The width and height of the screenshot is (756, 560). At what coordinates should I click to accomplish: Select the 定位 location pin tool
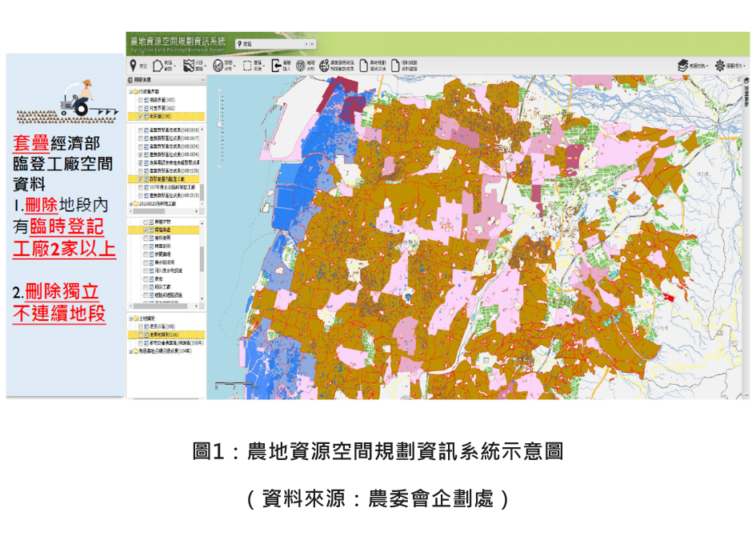coord(133,65)
